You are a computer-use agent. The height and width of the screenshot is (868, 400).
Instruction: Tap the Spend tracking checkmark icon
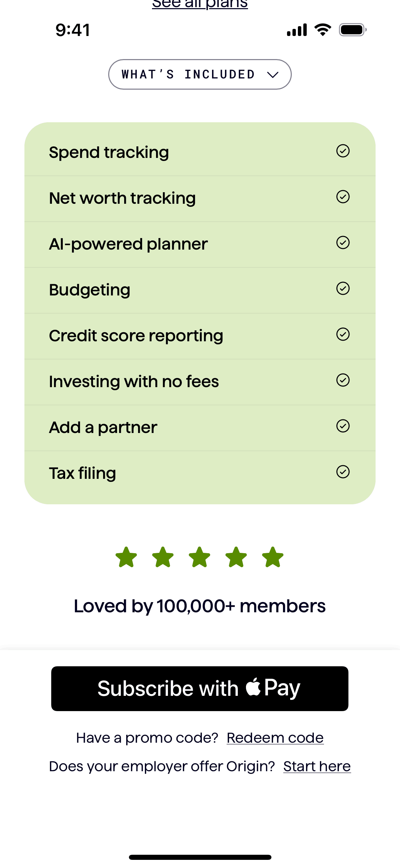click(343, 151)
